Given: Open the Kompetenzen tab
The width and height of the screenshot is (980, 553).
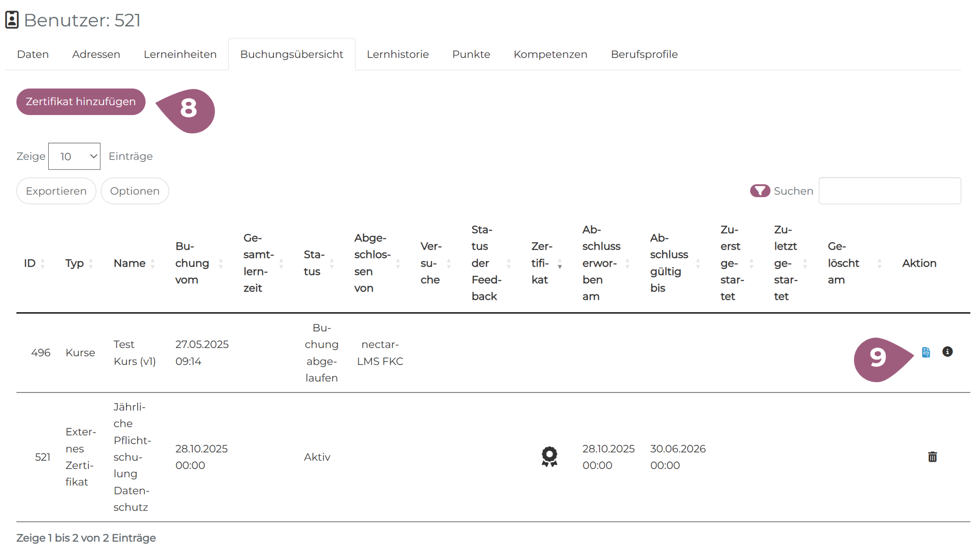Looking at the screenshot, I should (550, 54).
